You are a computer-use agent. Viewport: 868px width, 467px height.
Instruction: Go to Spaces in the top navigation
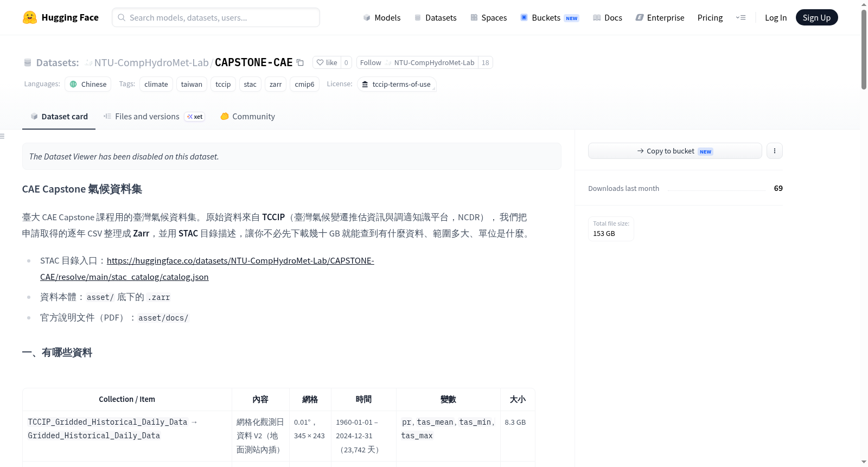coord(489,18)
